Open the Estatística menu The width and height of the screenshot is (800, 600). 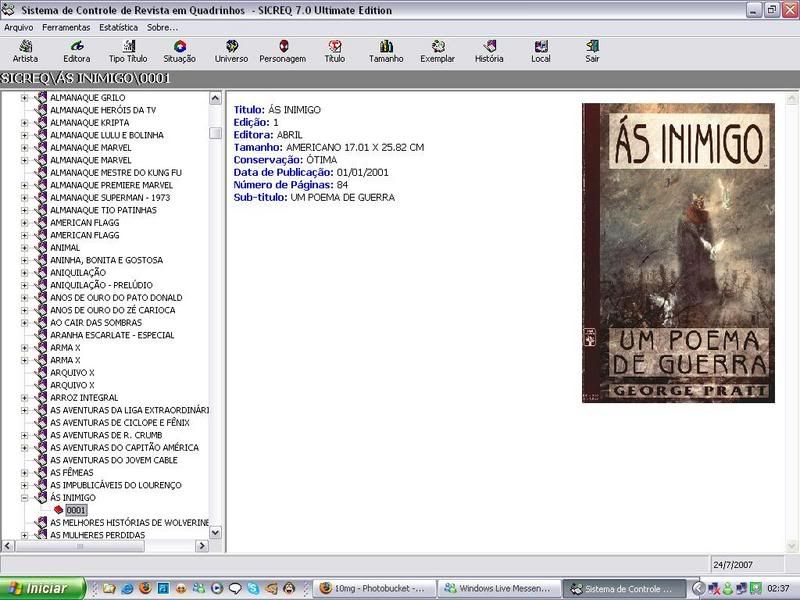pos(118,28)
